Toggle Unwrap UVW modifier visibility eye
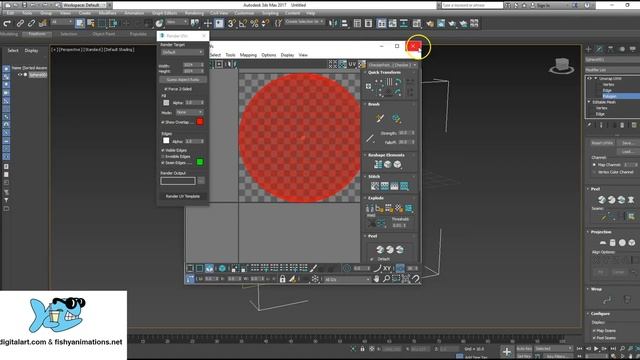The image size is (640, 360). coord(589,78)
